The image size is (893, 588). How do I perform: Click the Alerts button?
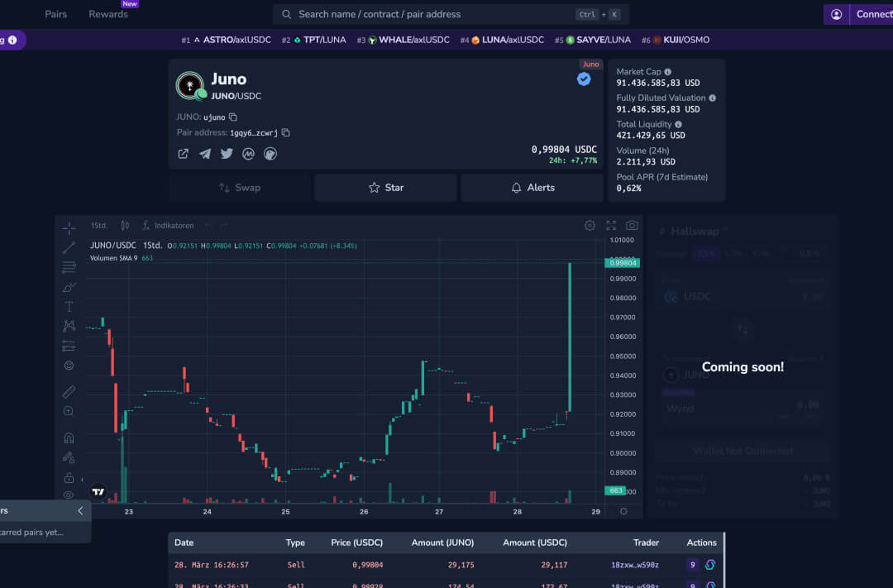tap(532, 188)
